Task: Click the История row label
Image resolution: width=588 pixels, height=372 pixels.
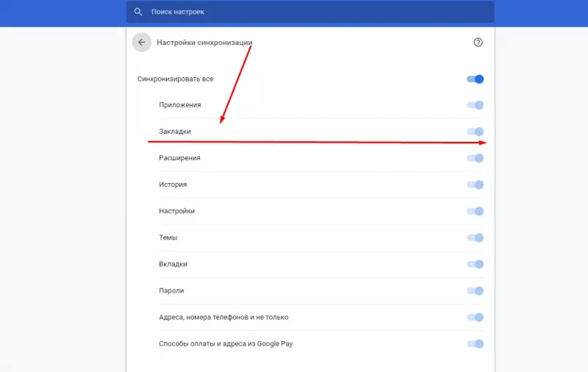Action: [173, 185]
